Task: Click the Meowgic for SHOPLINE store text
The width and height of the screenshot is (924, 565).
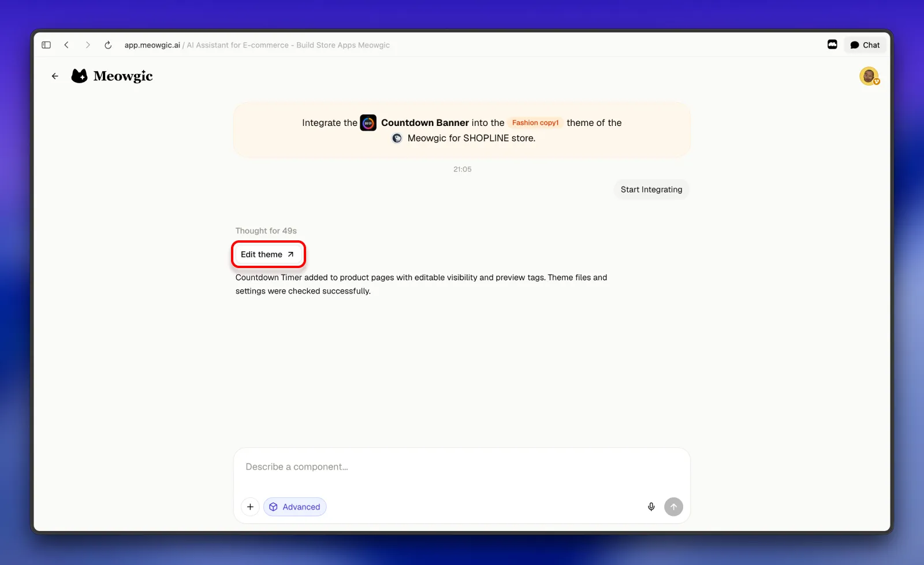Action: (x=471, y=138)
